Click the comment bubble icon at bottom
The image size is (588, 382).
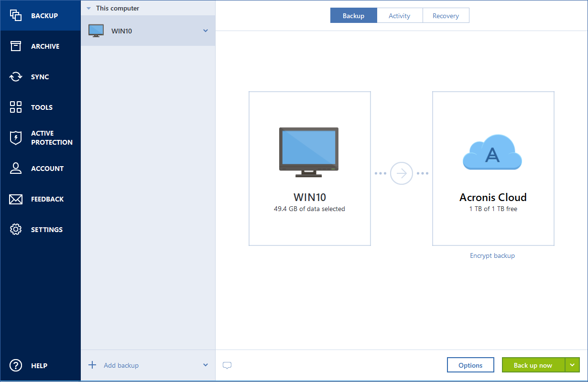click(x=227, y=365)
